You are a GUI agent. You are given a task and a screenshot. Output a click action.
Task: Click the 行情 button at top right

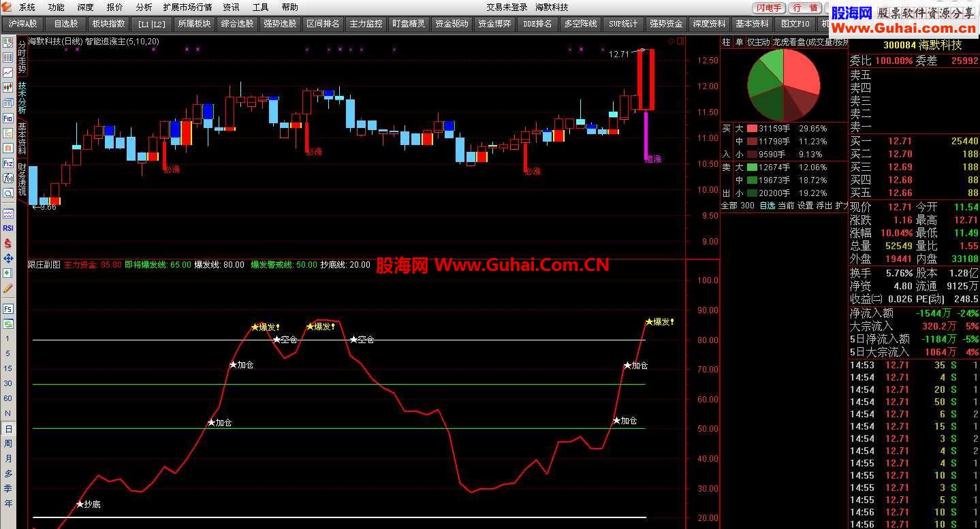coord(806,8)
